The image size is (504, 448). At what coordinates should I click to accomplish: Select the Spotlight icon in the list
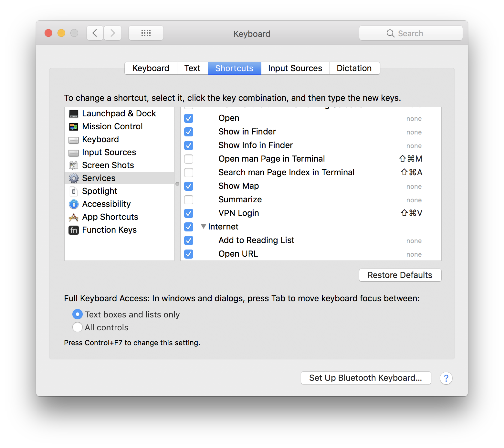[x=74, y=191]
